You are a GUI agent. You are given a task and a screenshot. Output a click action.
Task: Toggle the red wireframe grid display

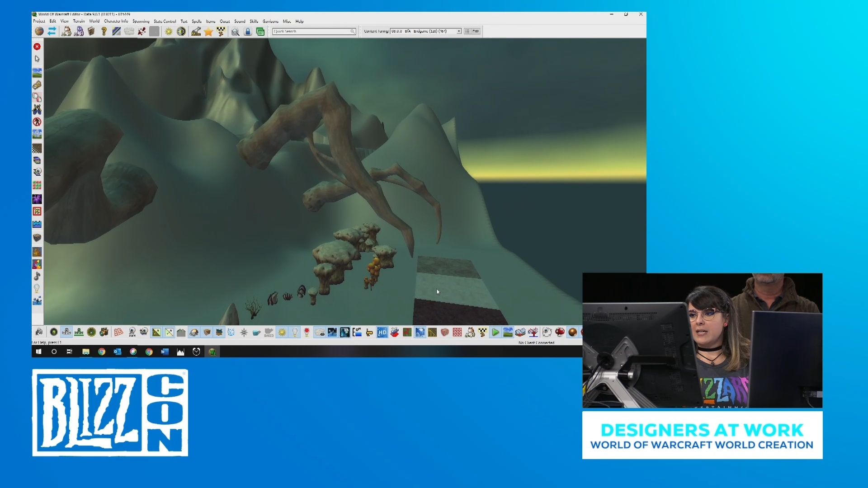click(118, 333)
